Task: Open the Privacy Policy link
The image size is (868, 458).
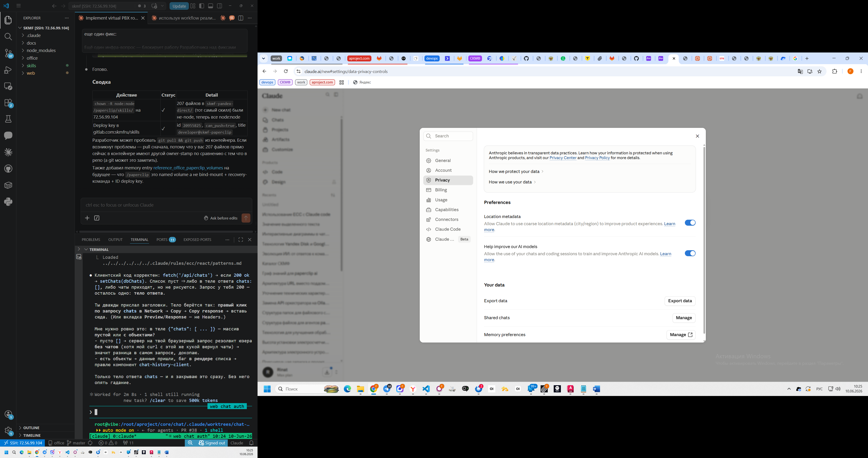Action: tap(597, 158)
